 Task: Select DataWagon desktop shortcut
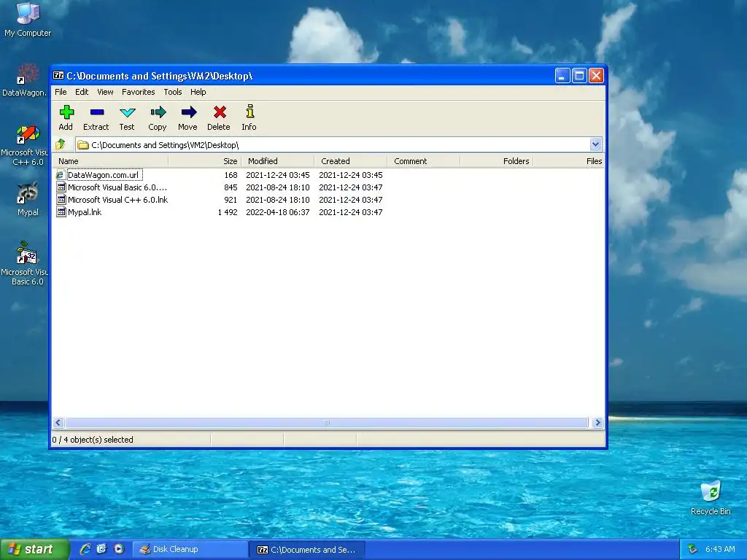(25, 80)
